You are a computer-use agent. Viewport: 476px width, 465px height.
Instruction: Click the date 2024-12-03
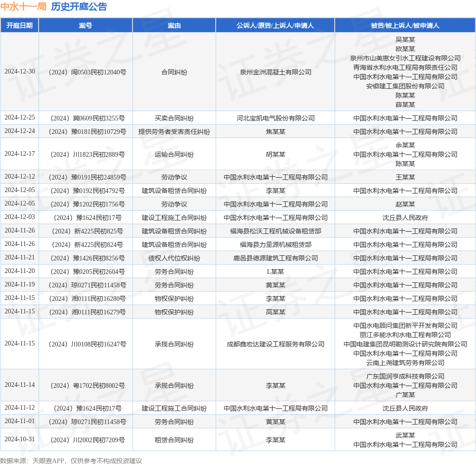pos(20,217)
